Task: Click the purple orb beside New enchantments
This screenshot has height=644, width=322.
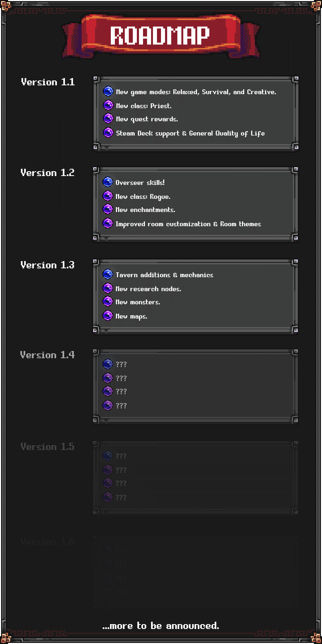Action: click(x=108, y=209)
